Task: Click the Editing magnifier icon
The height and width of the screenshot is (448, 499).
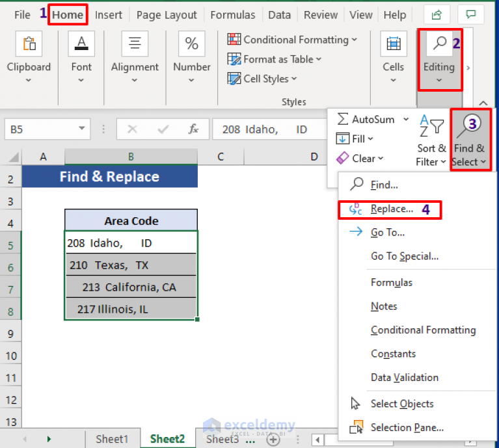Action: click(x=440, y=43)
